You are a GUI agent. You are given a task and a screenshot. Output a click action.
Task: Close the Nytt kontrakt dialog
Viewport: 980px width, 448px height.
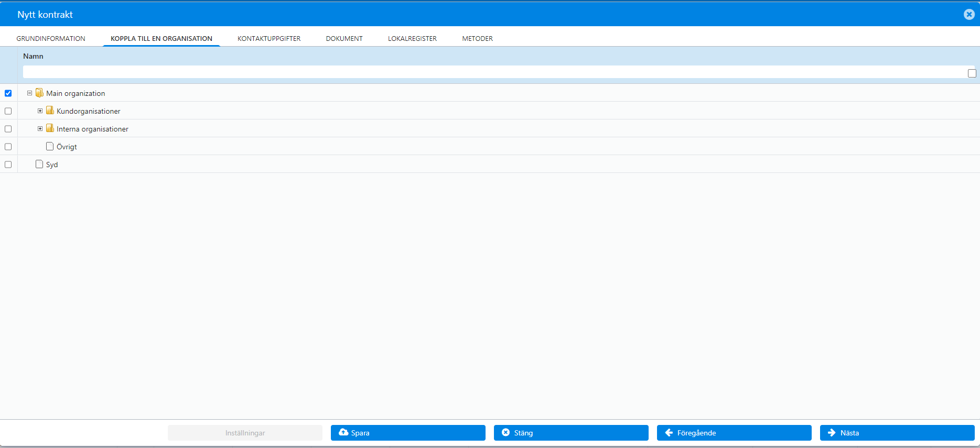tap(969, 14)
